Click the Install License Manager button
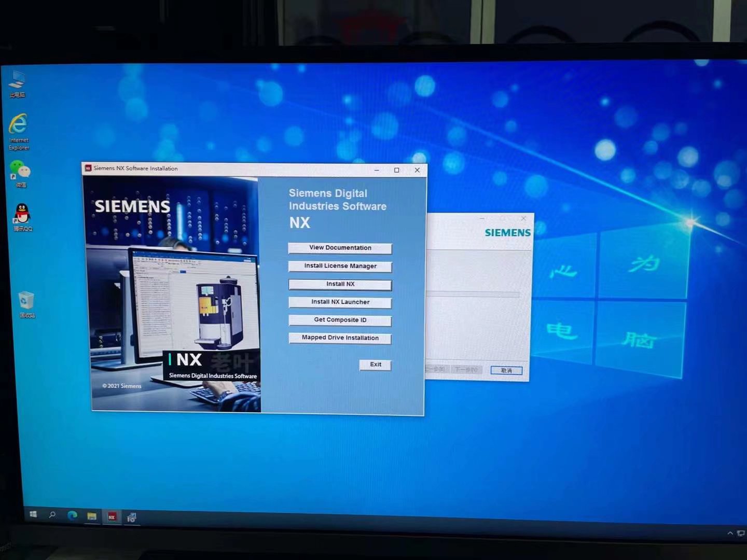The height and width of the screenshot is (560, 747). coord(340,267)
